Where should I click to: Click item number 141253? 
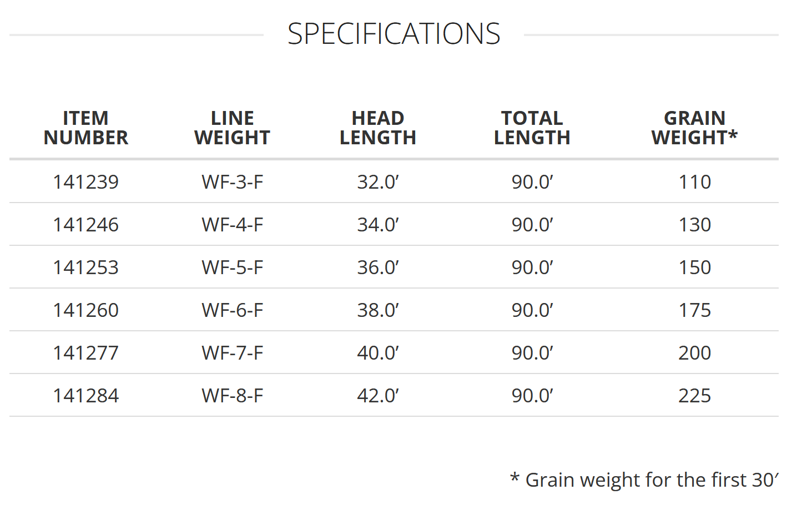tap(86, 267)
